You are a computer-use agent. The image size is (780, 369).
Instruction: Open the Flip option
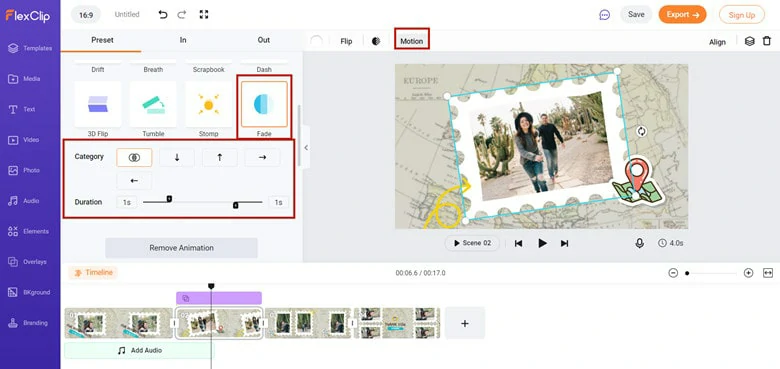346,41
